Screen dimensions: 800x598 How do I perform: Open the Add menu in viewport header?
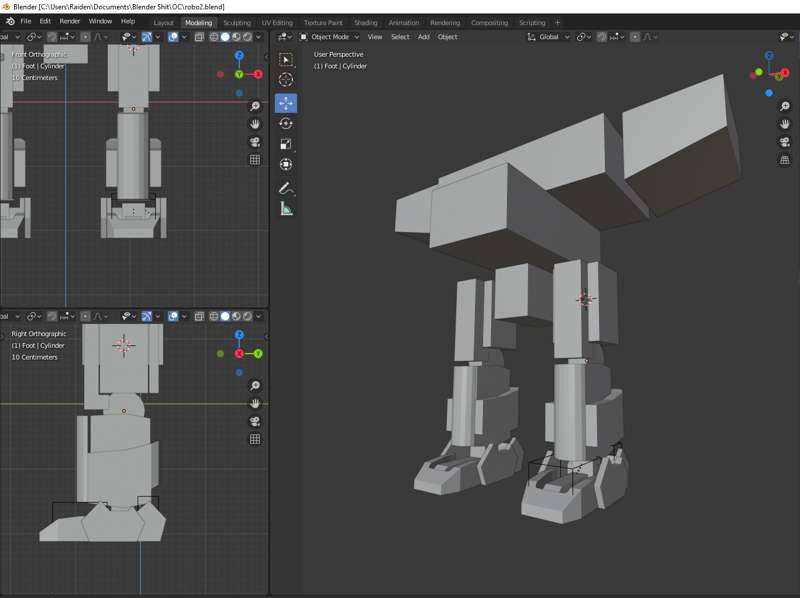[423, 37]
